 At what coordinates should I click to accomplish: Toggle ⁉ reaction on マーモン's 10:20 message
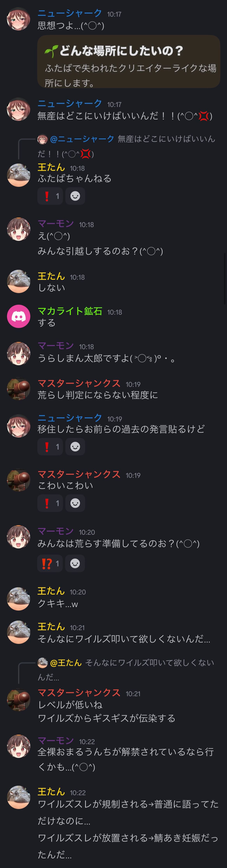[x=50, y=563]
